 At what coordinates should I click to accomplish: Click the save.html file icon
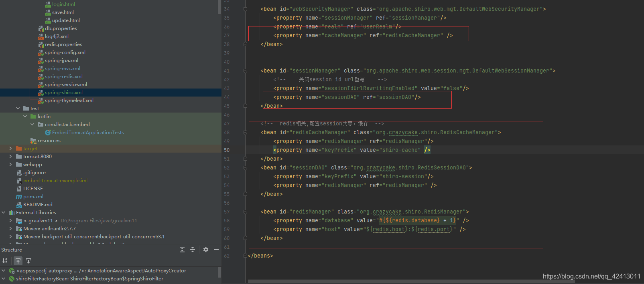(48, 12)
